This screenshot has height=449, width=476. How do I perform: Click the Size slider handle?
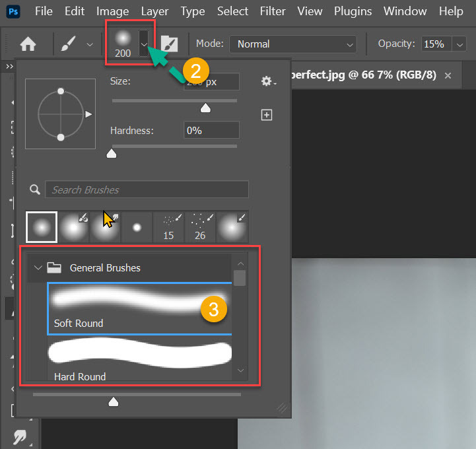tap(205, 108)
